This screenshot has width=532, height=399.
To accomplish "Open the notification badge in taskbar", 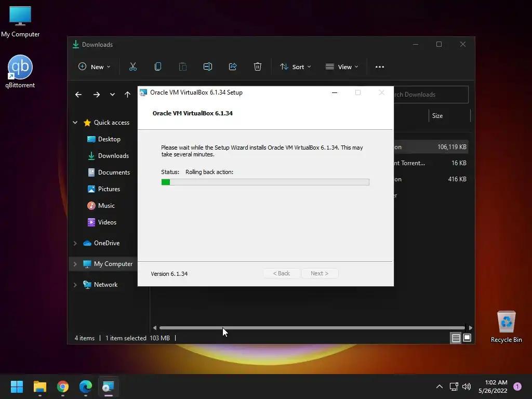I will point(517,387).
